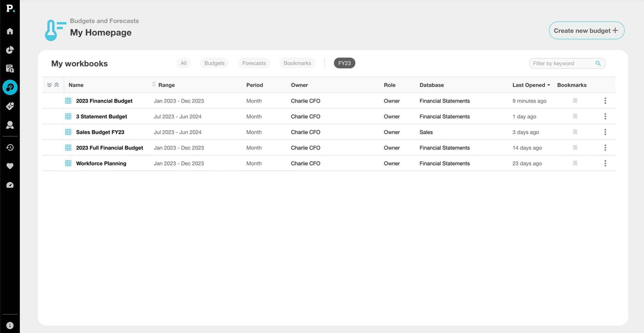The width and height of the screenshot is (644, 333).
Task: Select the Budgets filter tab
Action: [214, 63]
